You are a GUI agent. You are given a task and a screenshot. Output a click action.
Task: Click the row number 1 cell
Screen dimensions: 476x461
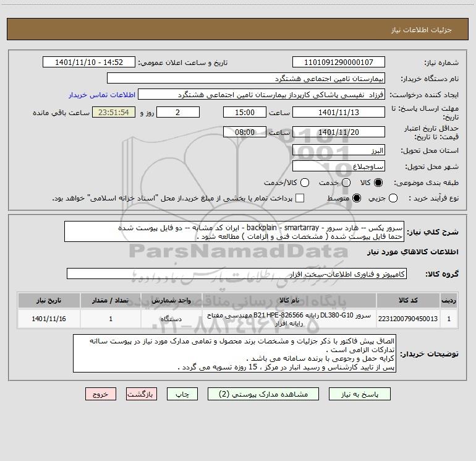[449, 319]
